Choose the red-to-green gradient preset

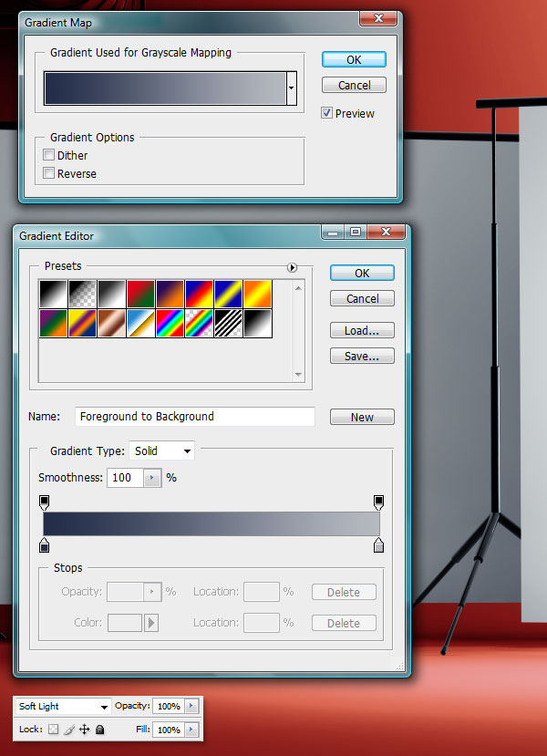tap(140, 295)
